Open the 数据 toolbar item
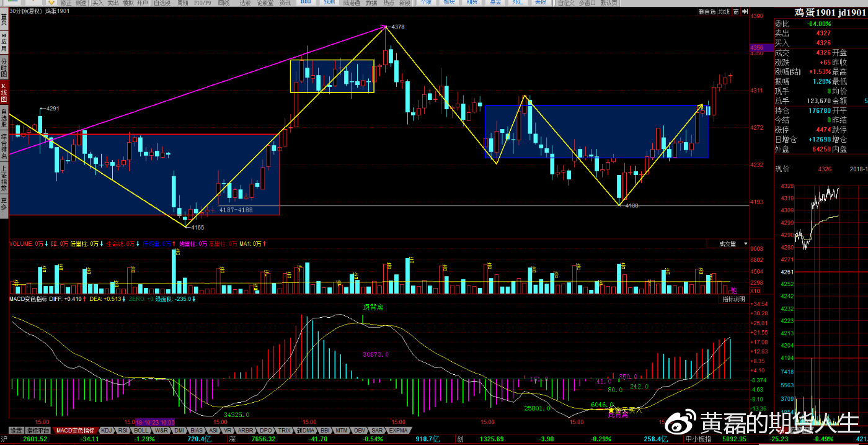868x445 pixels. click(371, 3)
